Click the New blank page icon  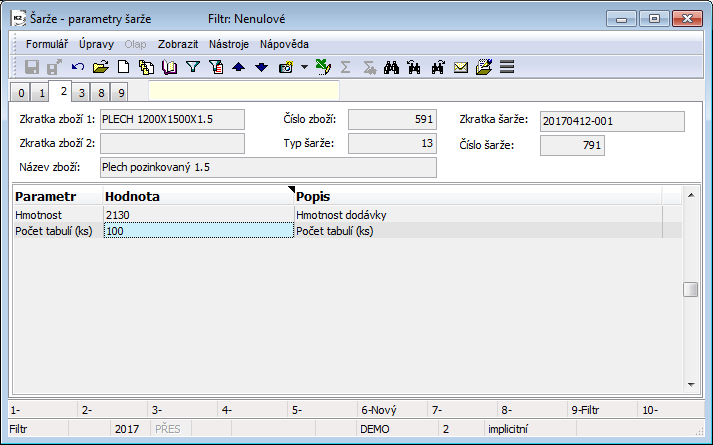coord(123,67)
